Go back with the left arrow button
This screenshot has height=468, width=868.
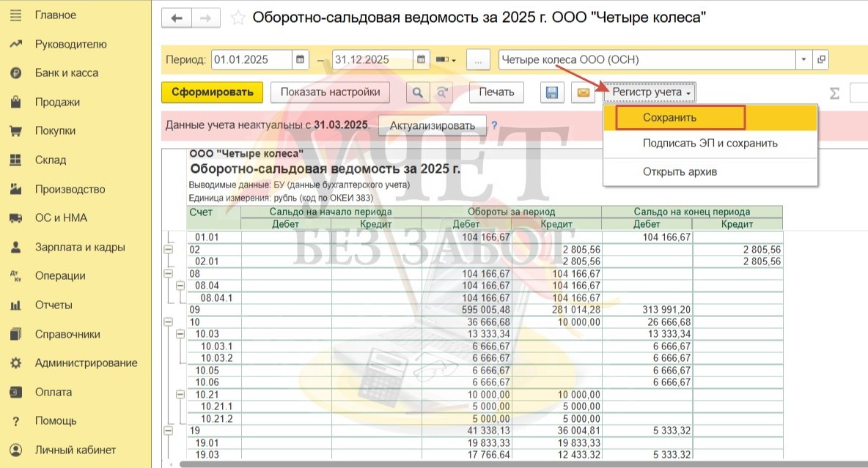177,18
